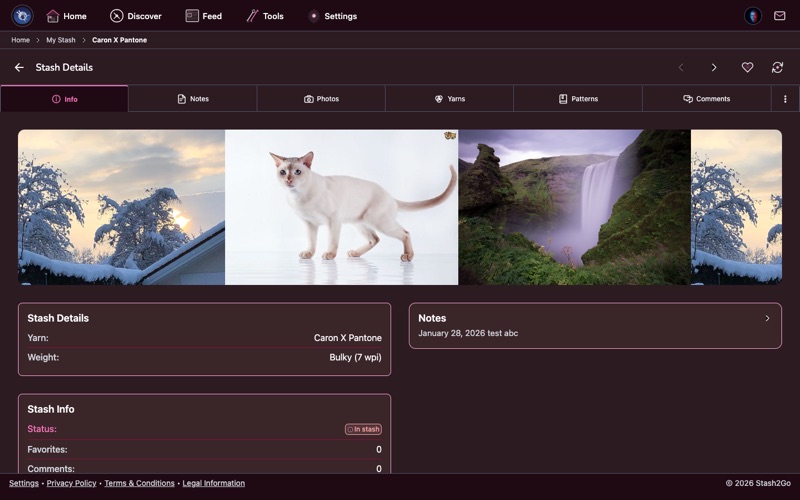
Task: Click the refresh sync icon
Action: tap(777, 67)
